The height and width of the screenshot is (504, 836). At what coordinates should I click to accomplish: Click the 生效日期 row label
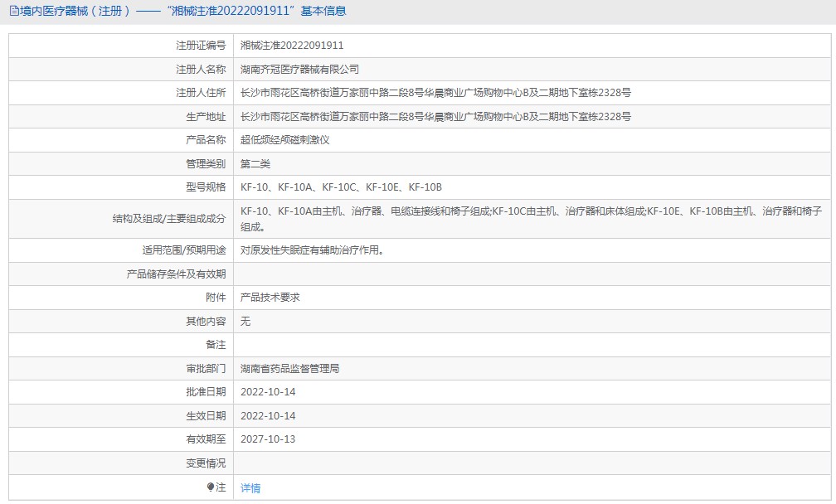(x=206, y=416)
